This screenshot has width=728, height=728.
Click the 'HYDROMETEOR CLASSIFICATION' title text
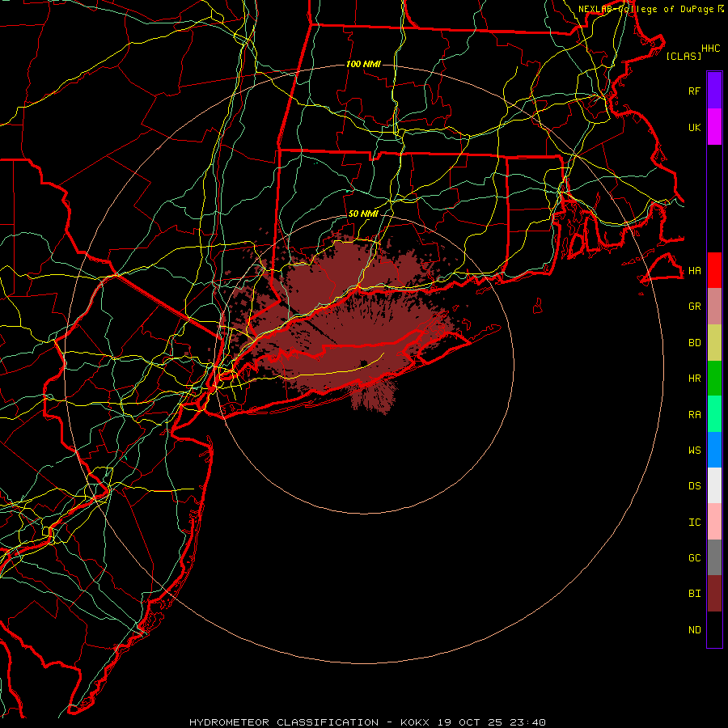click(x=284, y=722)
